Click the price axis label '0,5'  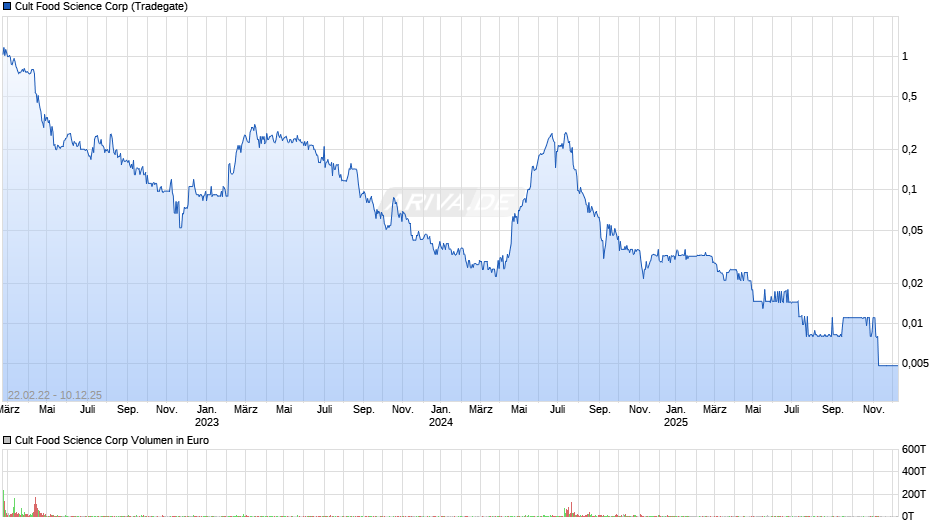point(909,97)
